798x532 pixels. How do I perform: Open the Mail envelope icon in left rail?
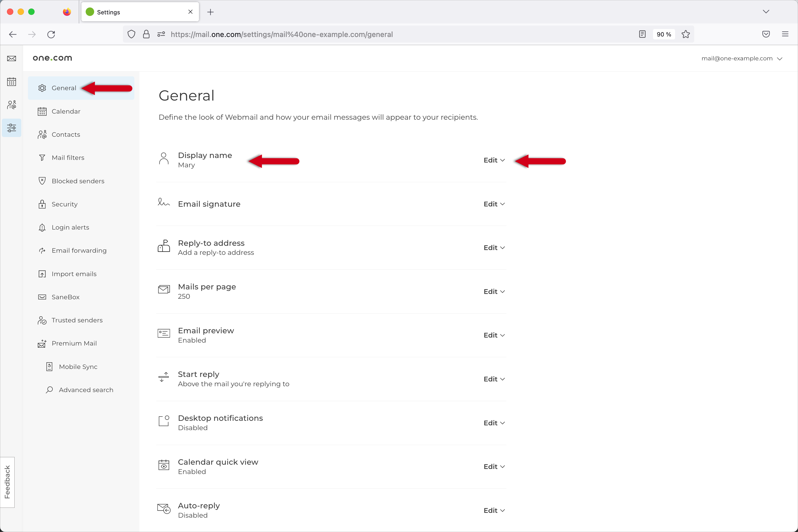click(x=11, y=58)
